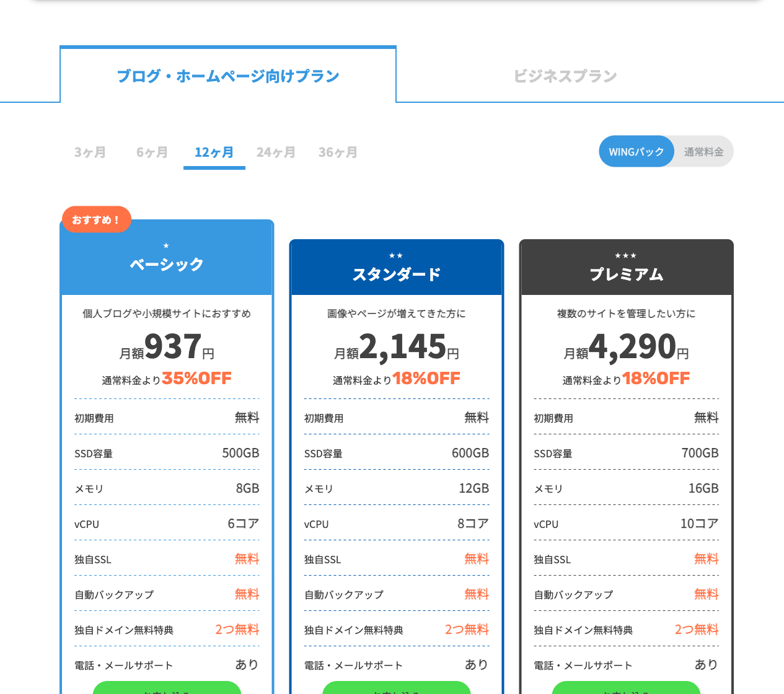Switch to the ビジネスプラン tab
This screenshot has width=784, height=694.
coord(565,76)
